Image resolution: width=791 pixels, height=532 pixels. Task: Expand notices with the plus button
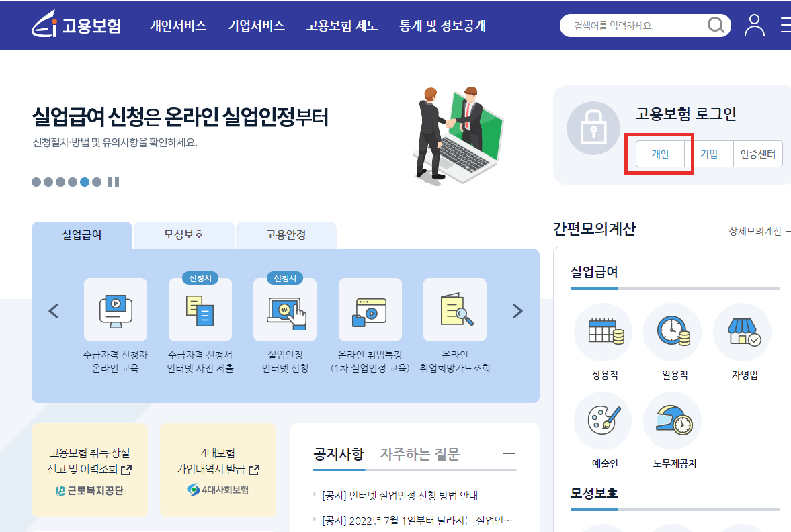click(x=509, y=454)
